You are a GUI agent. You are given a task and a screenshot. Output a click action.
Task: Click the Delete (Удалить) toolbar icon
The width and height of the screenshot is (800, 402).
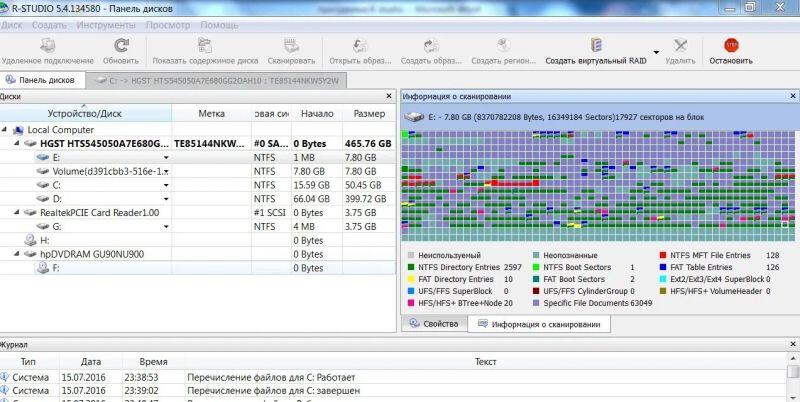680,46
